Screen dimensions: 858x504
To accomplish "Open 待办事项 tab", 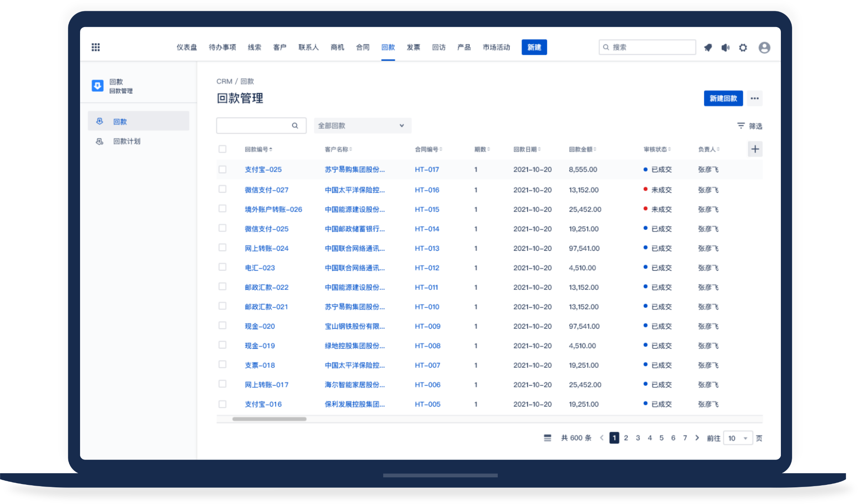I will [x=222, y=47].
